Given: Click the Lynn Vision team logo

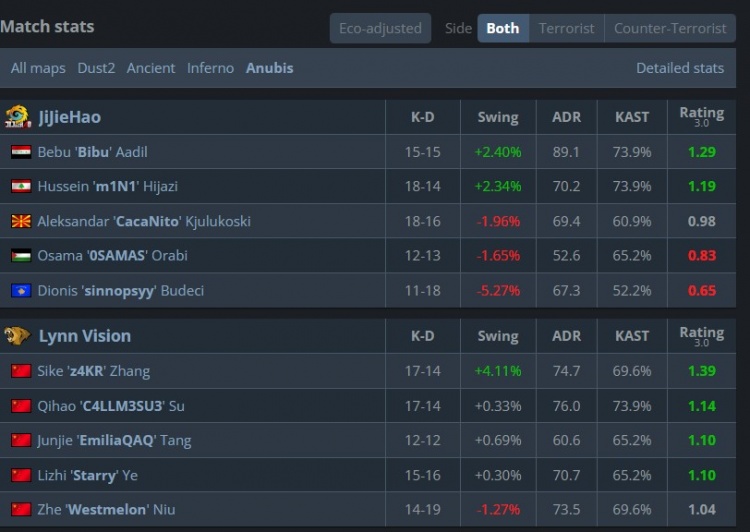Looking at the screenshot, I should point(17,336).
